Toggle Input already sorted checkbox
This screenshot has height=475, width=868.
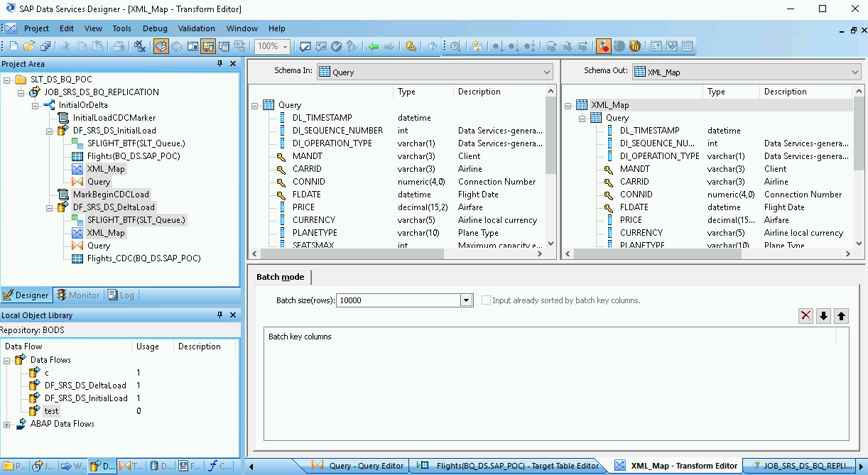click(x=487, y=300)
